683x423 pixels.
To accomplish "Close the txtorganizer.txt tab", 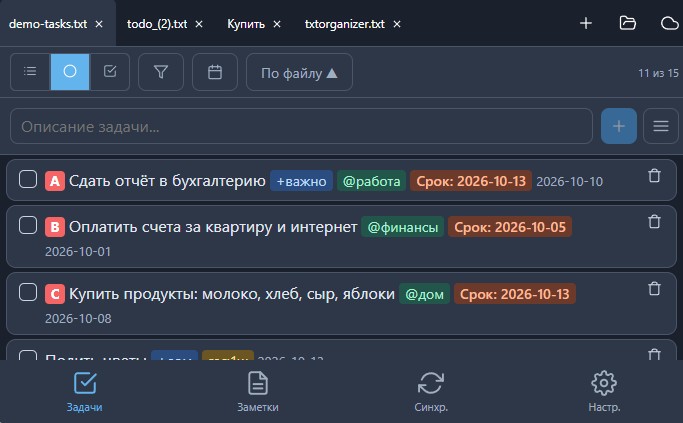I will point(397,24).
